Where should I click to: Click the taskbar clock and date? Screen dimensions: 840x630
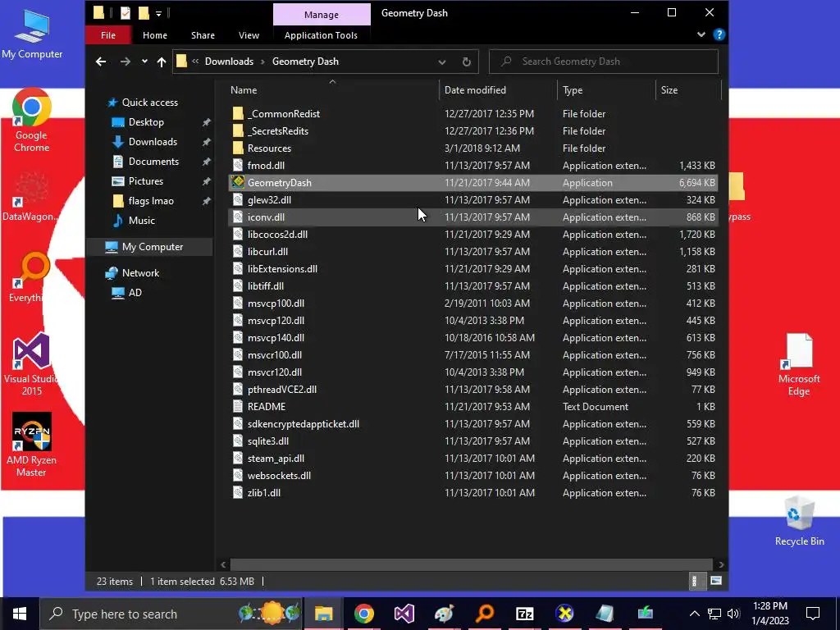[x=769, y=614]
